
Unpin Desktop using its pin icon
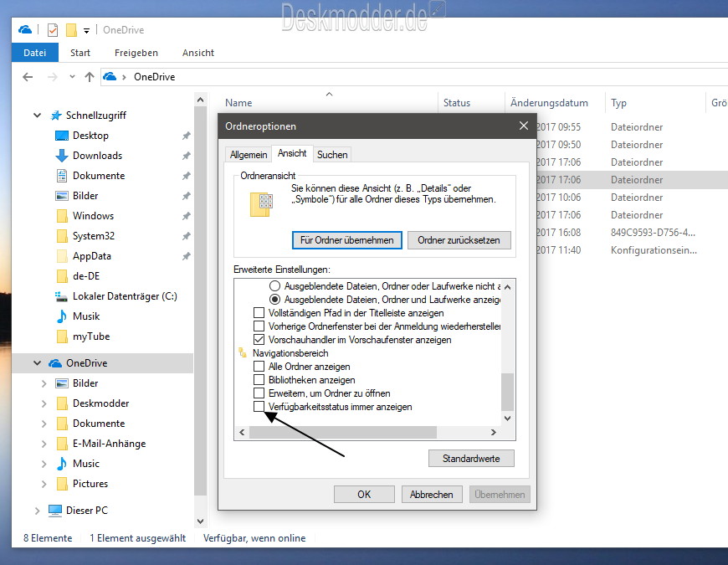[x=186, y=136]
